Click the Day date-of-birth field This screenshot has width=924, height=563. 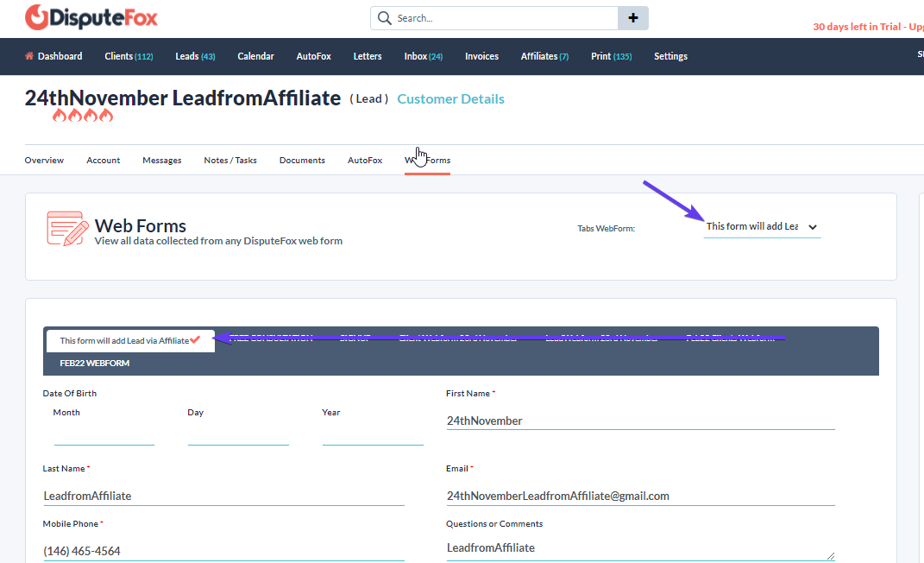click(238, 436)
